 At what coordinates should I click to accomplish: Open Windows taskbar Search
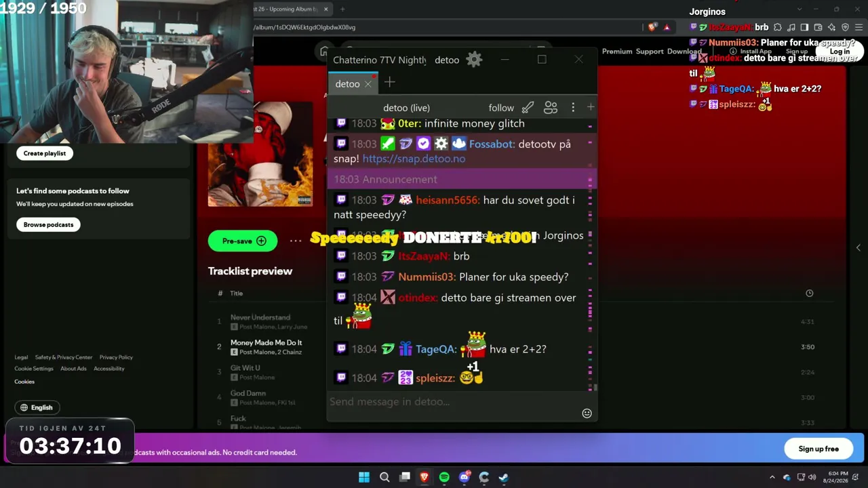[x=384, y=477]
